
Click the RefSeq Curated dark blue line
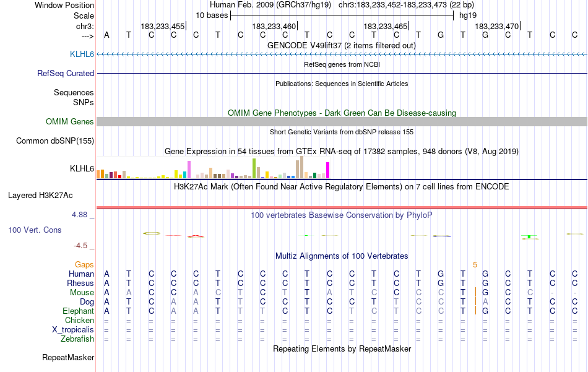342,74
